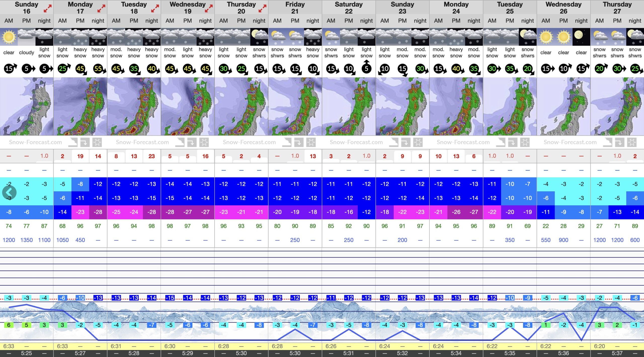Open the Thursday 27 snow map

[617, 107]
